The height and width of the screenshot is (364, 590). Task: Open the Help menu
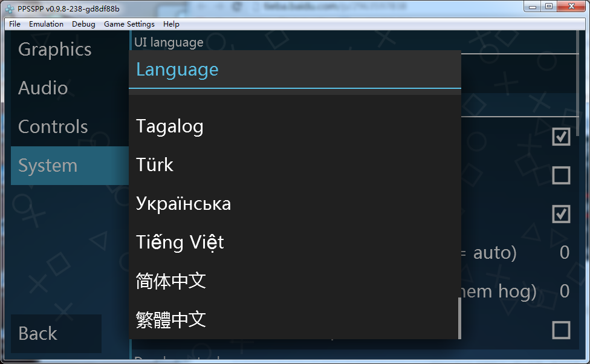[x=171, y=24]
